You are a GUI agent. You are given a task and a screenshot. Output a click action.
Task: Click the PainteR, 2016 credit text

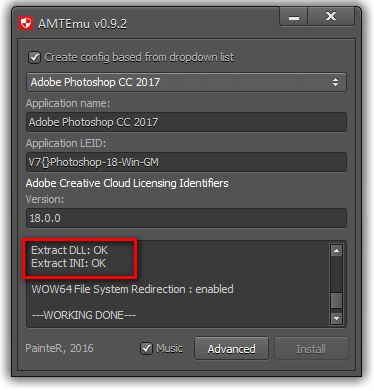[59, 348]
